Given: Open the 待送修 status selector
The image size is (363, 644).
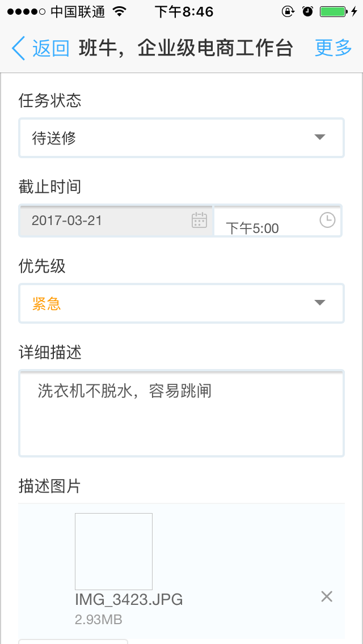Looking at the screenshot, I should (170, 137).
